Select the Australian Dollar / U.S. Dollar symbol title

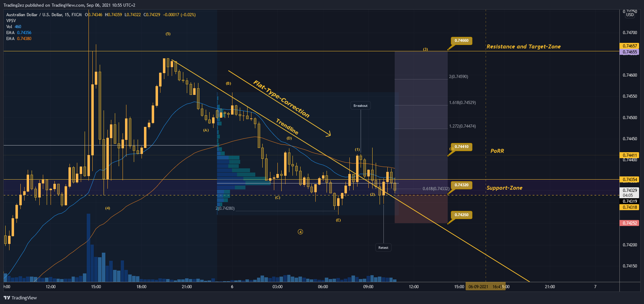44,15
